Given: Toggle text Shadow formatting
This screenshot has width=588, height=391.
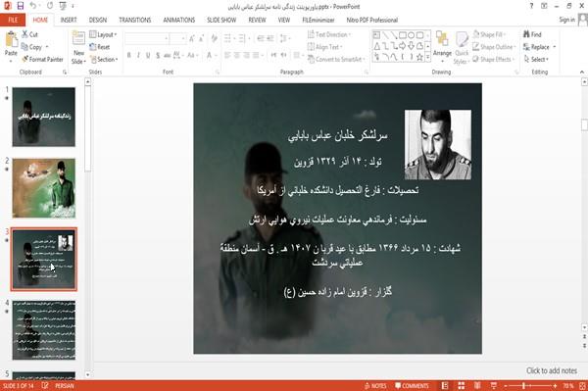Looking at the screenshot, I should click(158, 56).
